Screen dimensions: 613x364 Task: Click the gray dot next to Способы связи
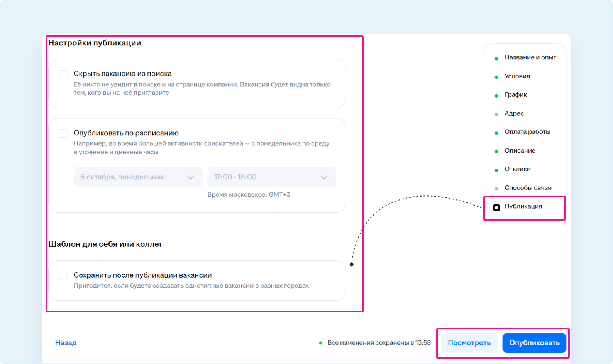click(x=496, y=189)
